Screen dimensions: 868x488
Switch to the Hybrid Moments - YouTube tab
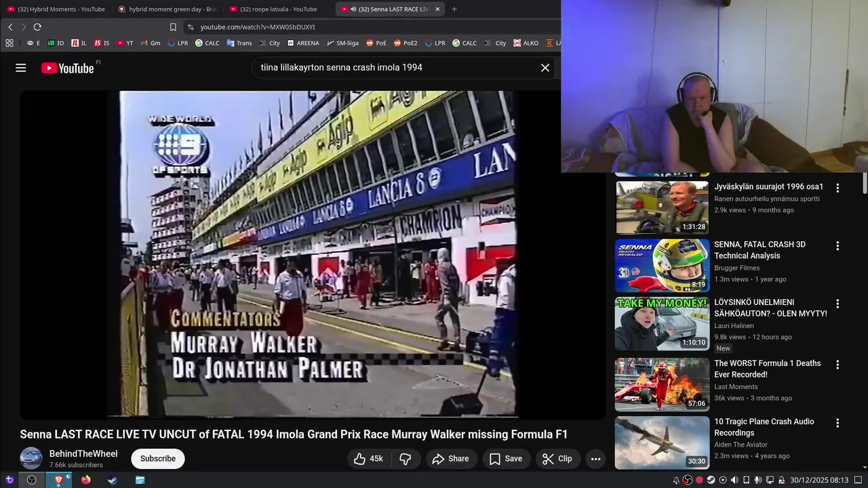[x=56, y=9]
